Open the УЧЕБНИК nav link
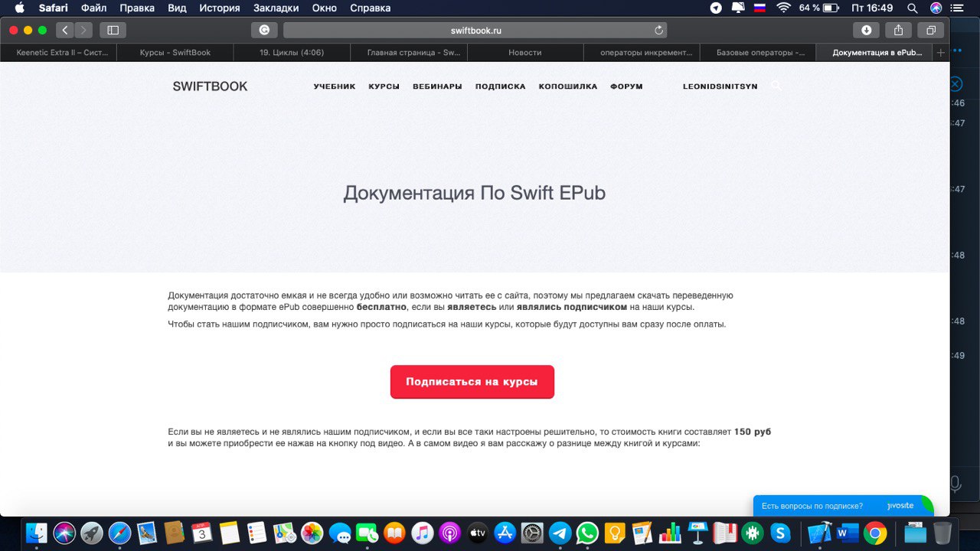This screenshot has height=551, width=980. tap(335, 86)
